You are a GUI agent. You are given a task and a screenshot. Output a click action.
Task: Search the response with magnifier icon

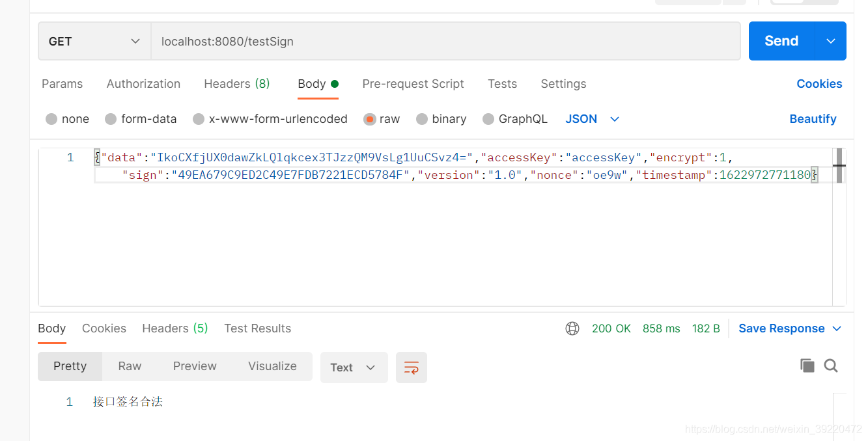(x=831, y=366)
